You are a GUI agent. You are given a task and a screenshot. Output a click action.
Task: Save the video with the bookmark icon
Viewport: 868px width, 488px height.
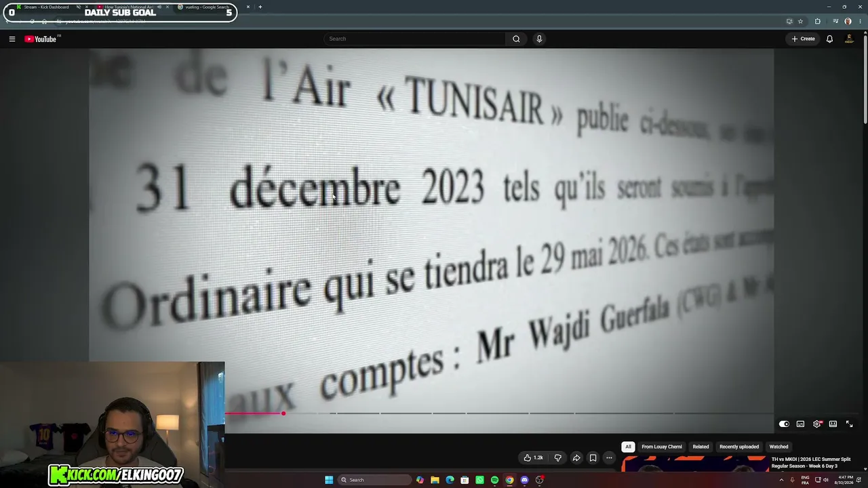click(593, 458)
